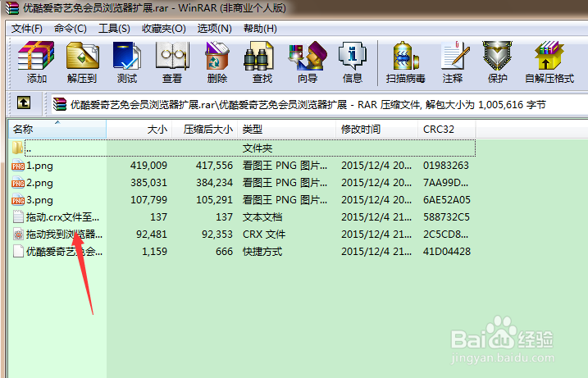Click the archive path address field
The width and height of the screenshot is (588, 378).
pos(319,104)
